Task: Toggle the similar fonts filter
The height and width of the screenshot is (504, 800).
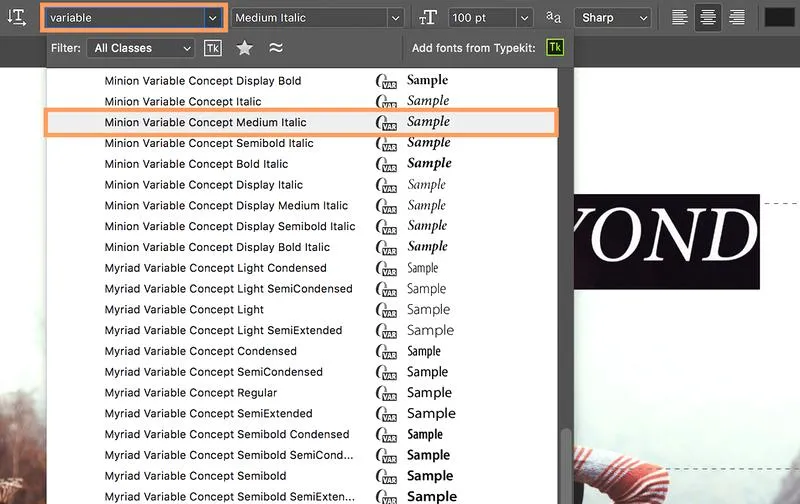Action: (x=276, y=48)
